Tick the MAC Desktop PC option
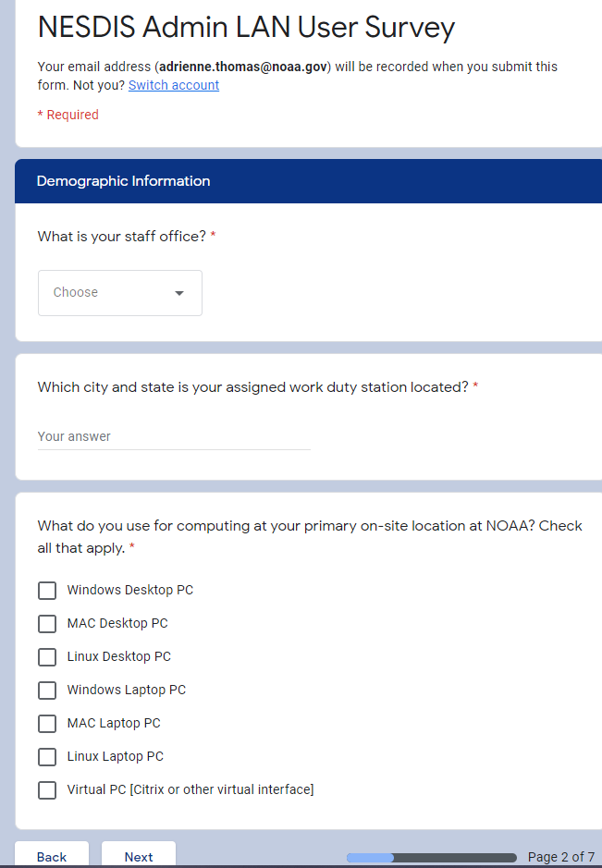 coord(47,624)
